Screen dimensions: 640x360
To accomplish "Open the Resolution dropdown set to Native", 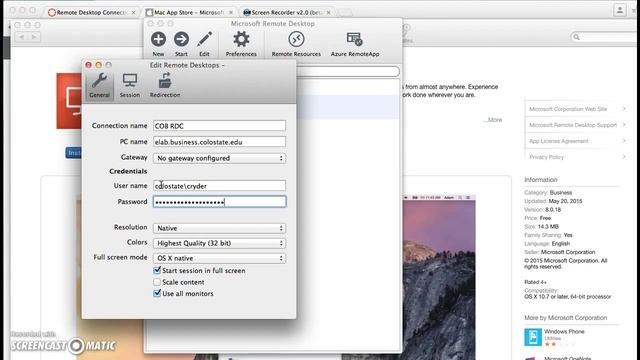I will click(x=220, y=228).
